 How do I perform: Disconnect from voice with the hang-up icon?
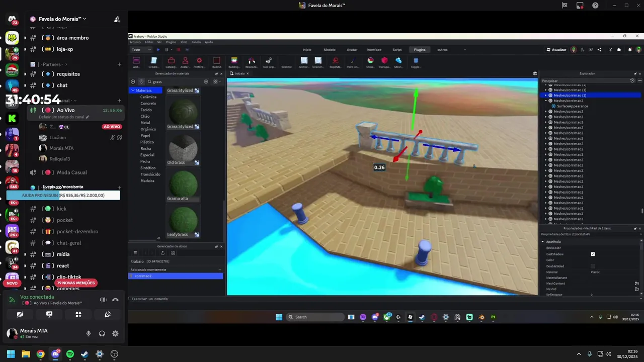coord(115,300)
